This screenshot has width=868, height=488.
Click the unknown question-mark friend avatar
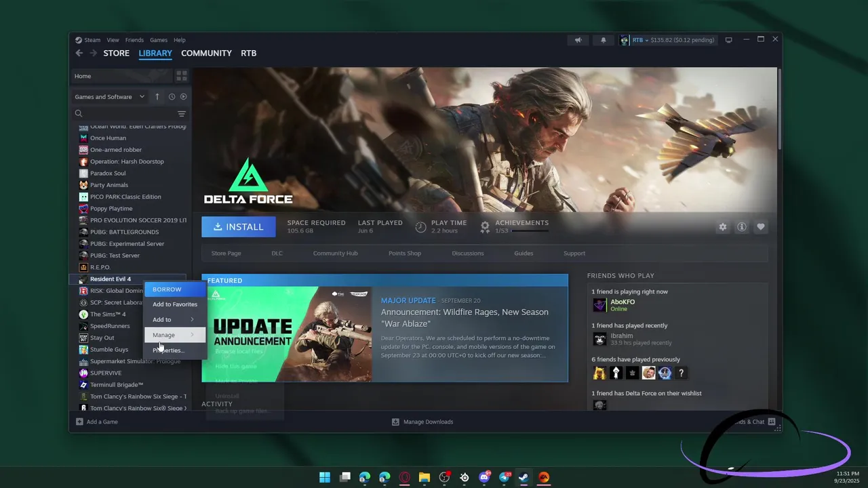(x=682, y=373)
